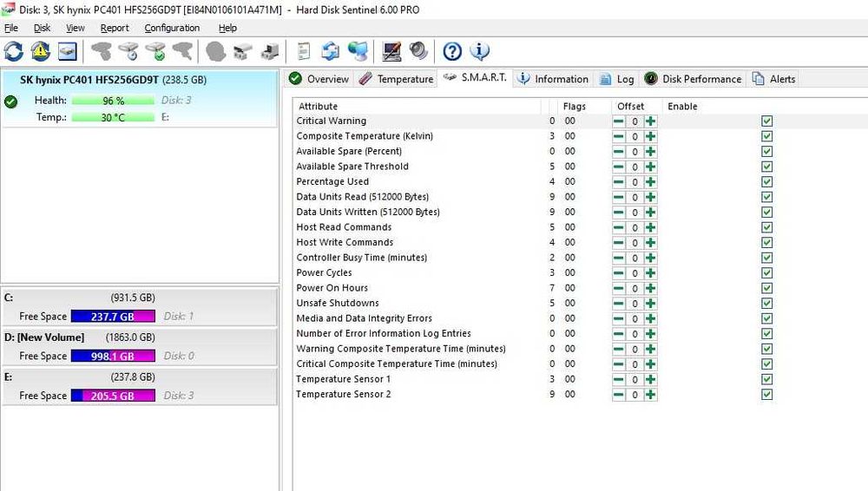
Task: Open the Disk menu
Action: [42, 28]
